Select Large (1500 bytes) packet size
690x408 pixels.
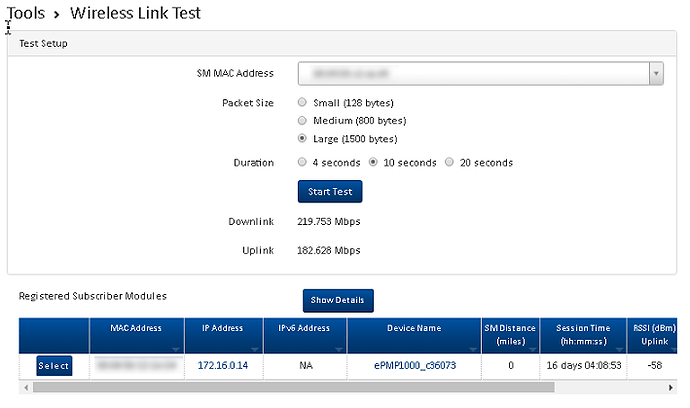click(x=303, y=139)
